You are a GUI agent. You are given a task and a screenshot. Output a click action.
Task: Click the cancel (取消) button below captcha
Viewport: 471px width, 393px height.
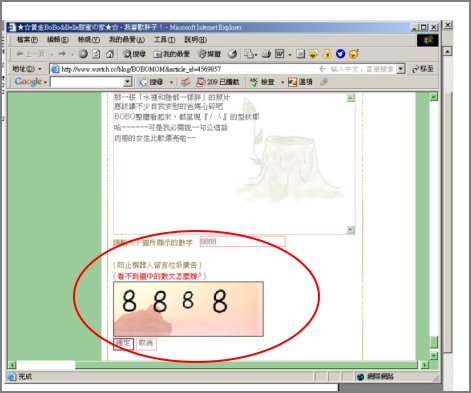coord(146,344)
